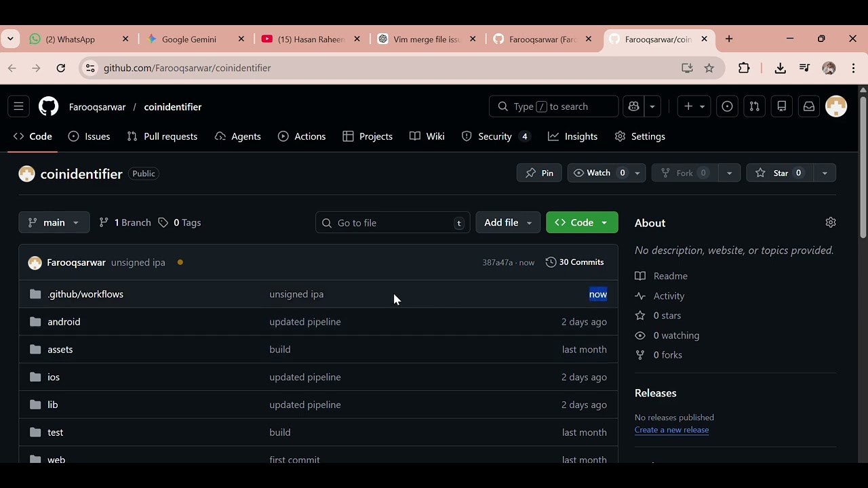Open the Actions tab
868x488 pixels.
point(302,136)
